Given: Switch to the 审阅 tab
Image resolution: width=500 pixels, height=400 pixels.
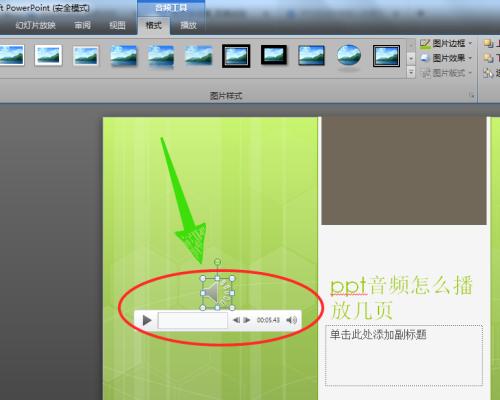Looking at the screenshot, I should point(82,25).
